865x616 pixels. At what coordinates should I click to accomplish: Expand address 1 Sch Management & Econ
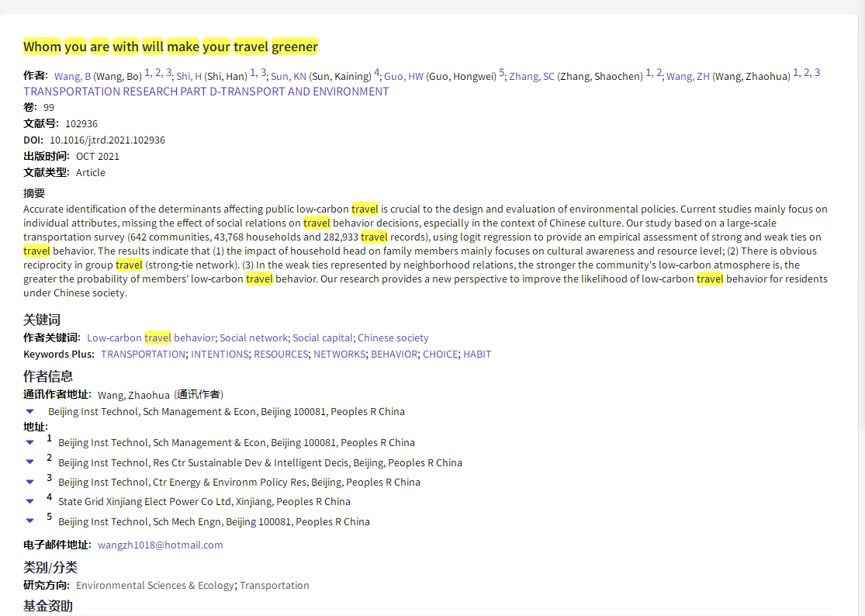click(30, 442)
